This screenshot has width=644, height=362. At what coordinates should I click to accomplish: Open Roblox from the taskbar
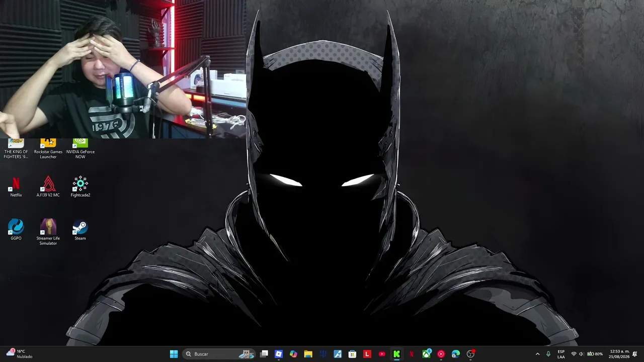click(279, 354)
